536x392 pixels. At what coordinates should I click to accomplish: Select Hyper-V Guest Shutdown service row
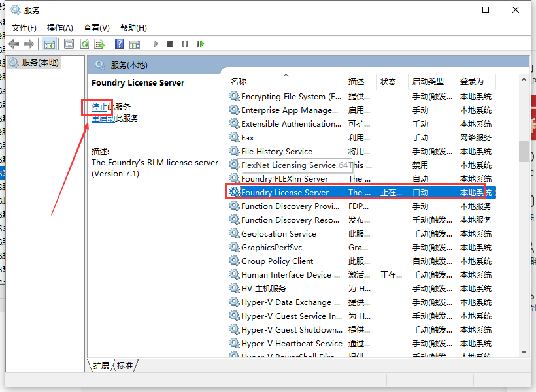coord(361,329)
